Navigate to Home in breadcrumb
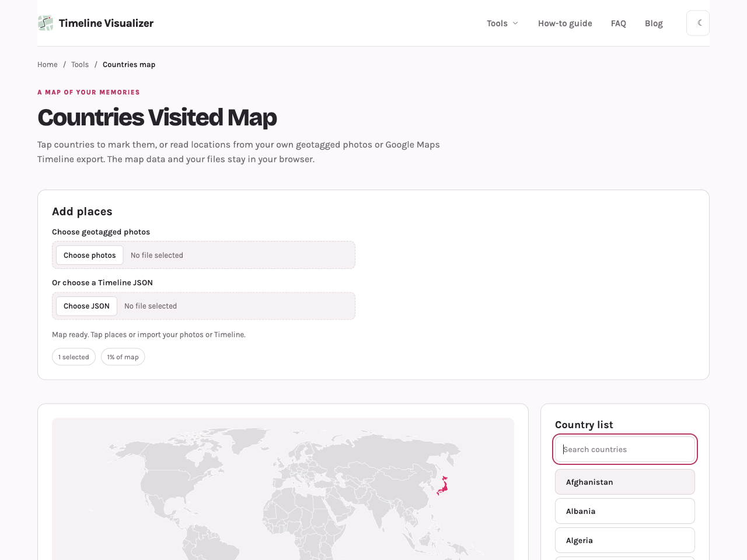The image size is (747, 560). 47,65
